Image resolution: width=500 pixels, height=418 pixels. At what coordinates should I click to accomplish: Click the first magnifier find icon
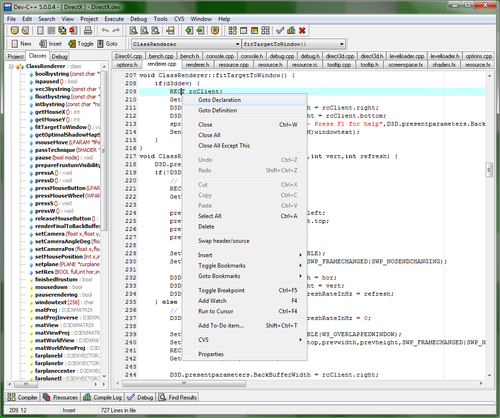pyautogui.click(x=134, y=31)
